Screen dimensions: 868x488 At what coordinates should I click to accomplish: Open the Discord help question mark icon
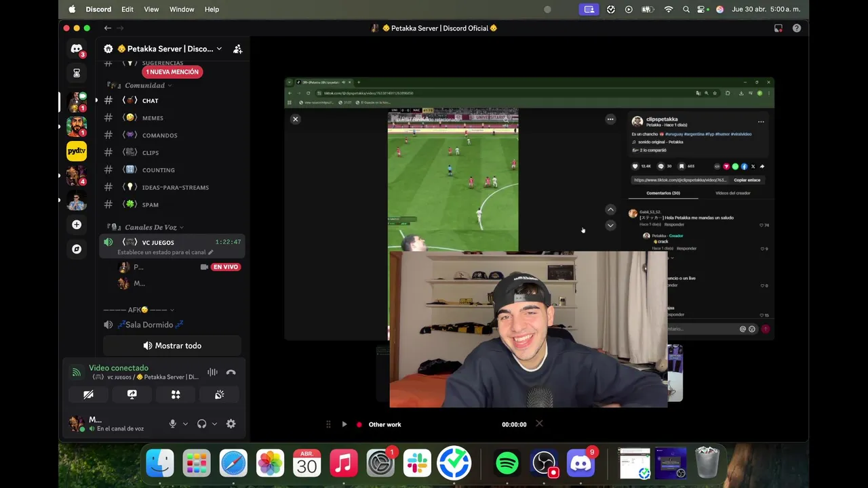(797, 28)
